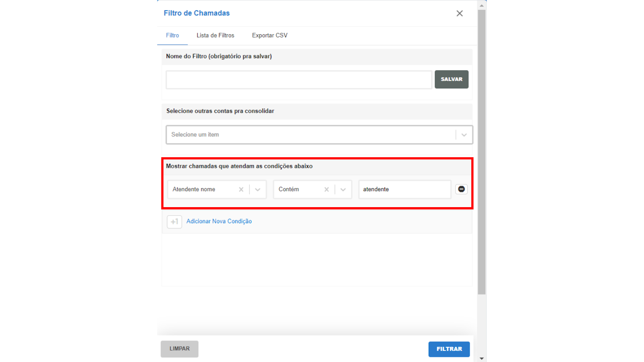Click the scrollbar up arrow
This screenshot has width=644, height=362.
point(481,6)
